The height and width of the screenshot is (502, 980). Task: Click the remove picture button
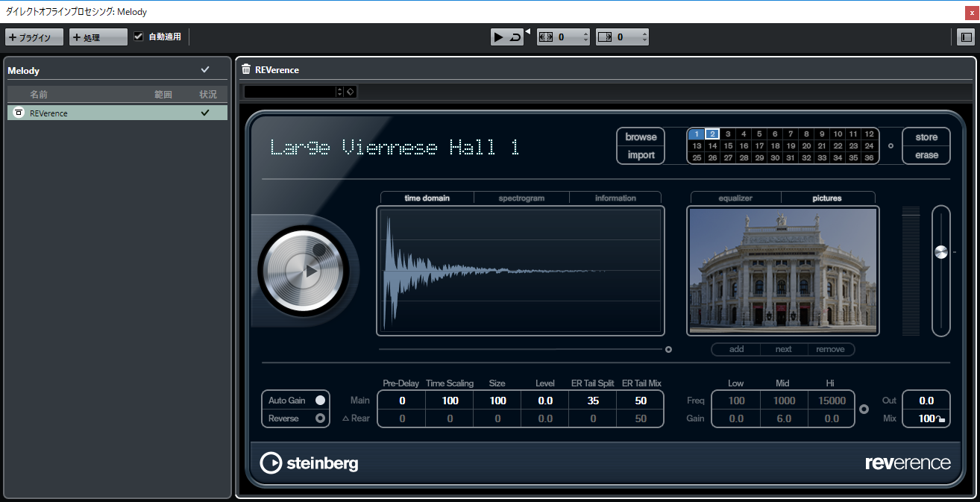tap(830, 349)
